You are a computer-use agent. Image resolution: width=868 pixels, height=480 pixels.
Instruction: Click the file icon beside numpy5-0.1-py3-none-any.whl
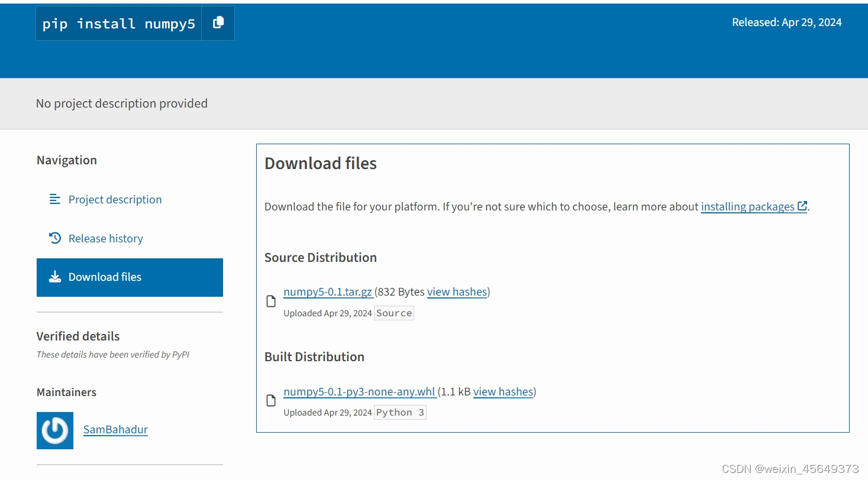click(271, 401)
